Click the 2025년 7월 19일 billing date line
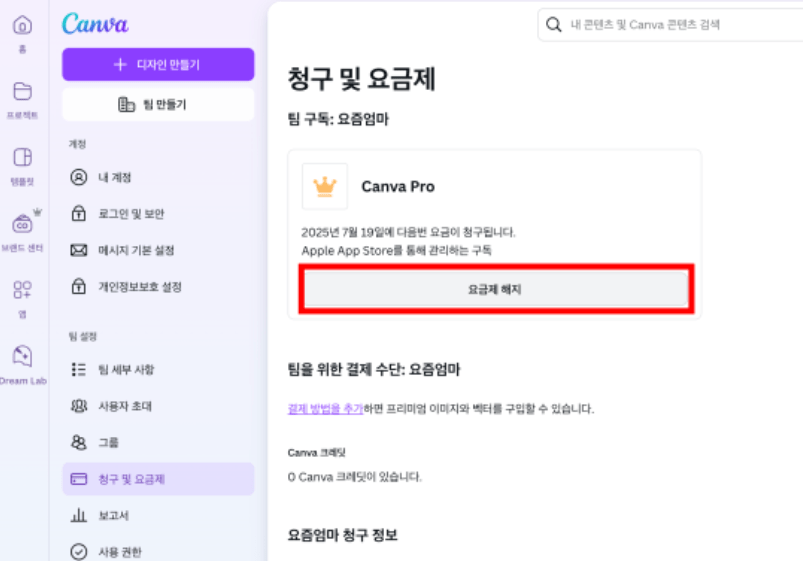 (x=408, y=232)
